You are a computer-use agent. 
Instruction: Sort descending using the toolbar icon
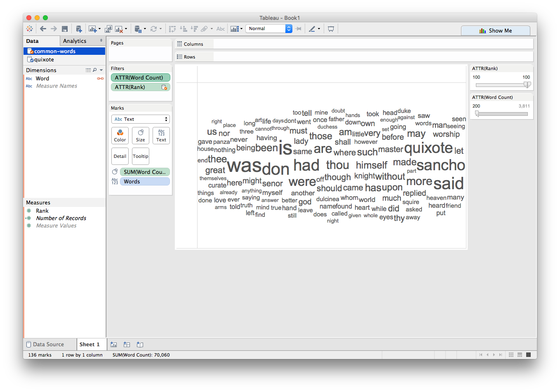(194, 29)
